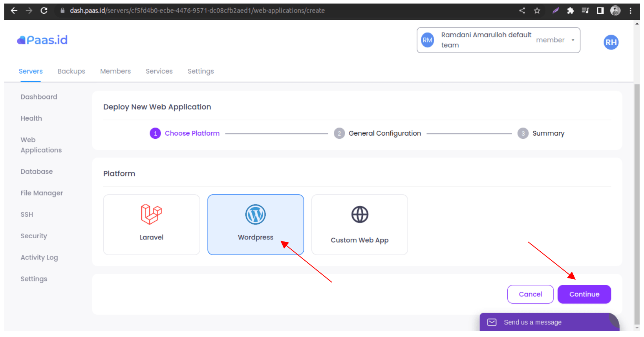Image resolution: width=644 pixels, height=337 pixels.
Task: Click the Cancel button
Action: 530,294
